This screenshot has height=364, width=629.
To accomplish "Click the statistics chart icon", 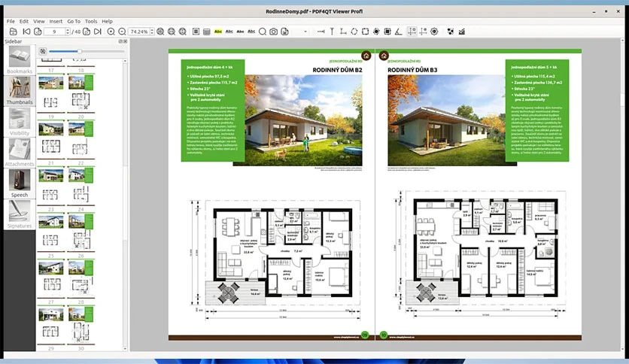I will coord(462,32).
